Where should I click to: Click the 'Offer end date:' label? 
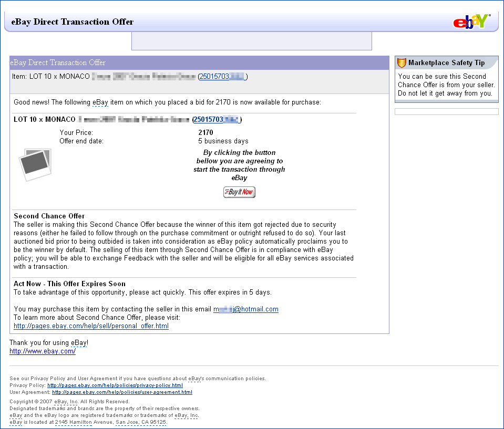pos(81,141)
